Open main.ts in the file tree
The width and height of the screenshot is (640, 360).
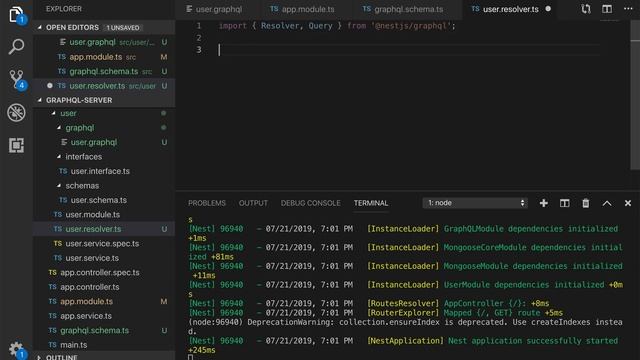[104, 345]
